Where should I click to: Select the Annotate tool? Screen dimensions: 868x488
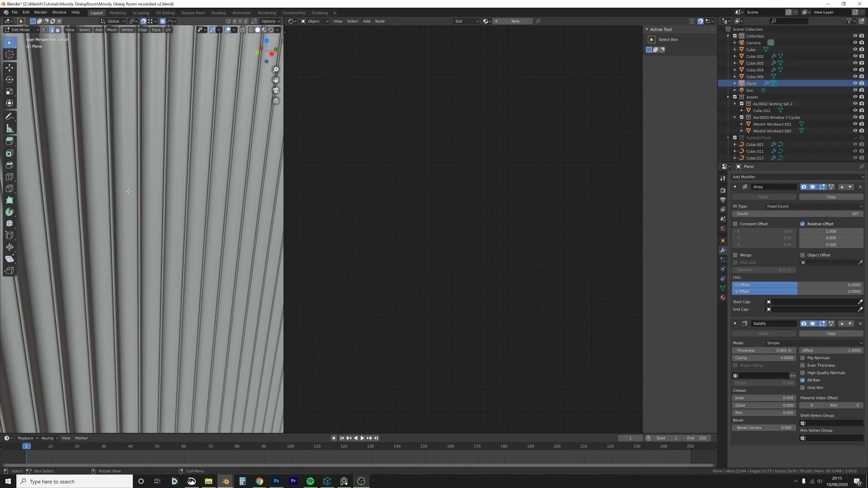[x=9, y=117]
